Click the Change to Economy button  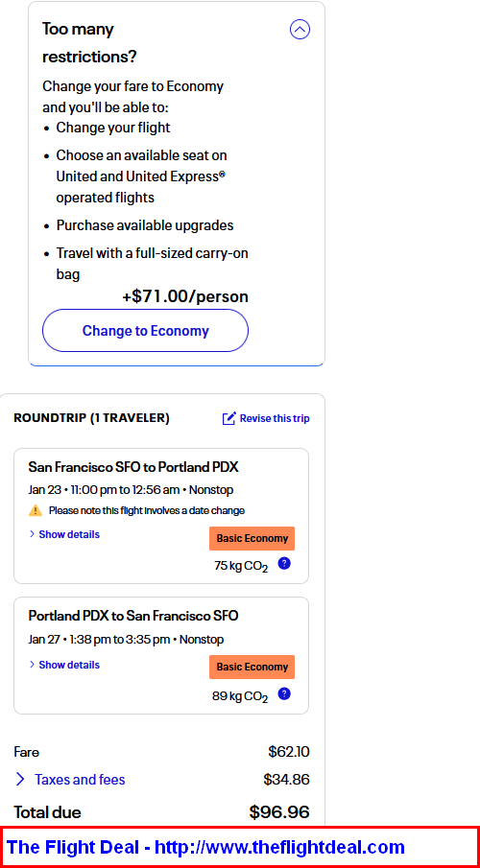(145, 331)
